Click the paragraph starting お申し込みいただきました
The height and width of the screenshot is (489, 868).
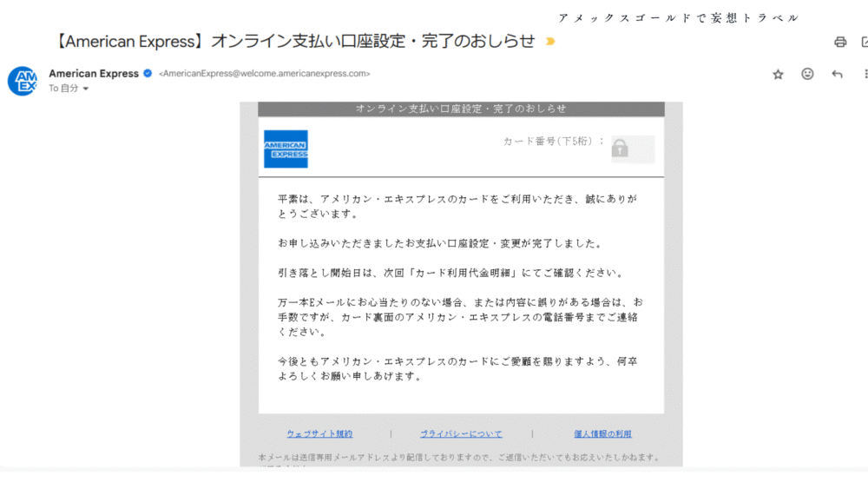pos(441,243)
